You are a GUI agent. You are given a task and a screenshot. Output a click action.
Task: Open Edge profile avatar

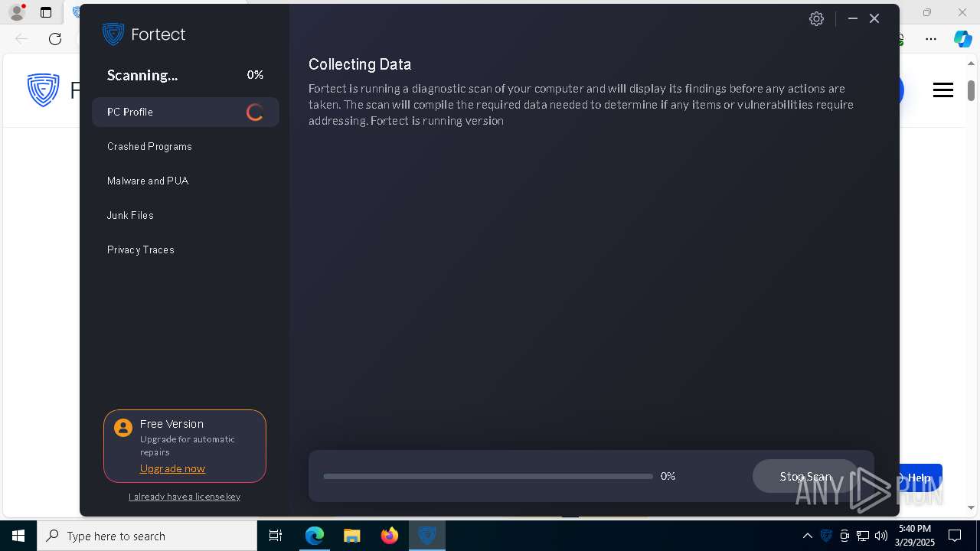pos(16,12)
